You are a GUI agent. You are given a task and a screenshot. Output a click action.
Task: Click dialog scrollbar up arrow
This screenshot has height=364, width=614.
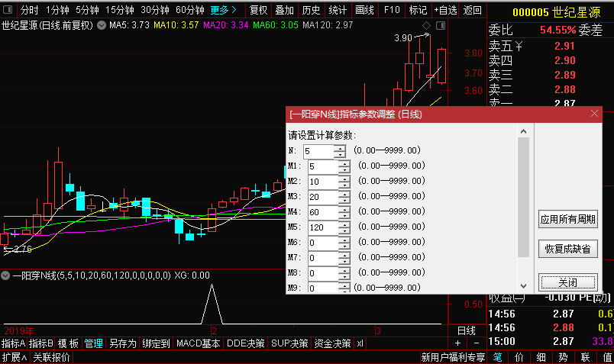click(524, 131)
